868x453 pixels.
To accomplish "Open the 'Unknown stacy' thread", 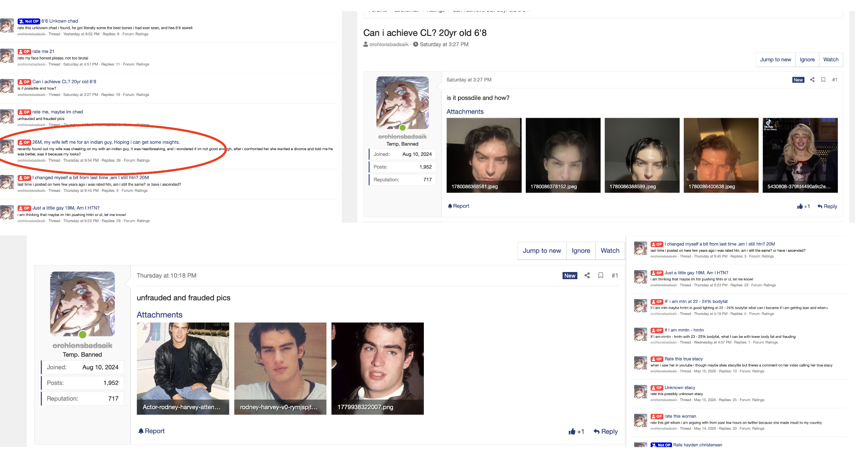I will click(x=680, y=388).
